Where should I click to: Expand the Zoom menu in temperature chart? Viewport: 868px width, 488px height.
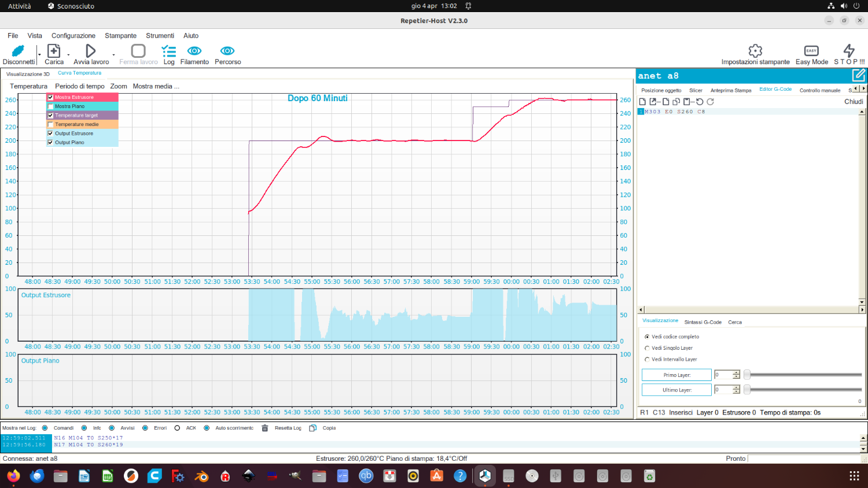click(118, 86)
